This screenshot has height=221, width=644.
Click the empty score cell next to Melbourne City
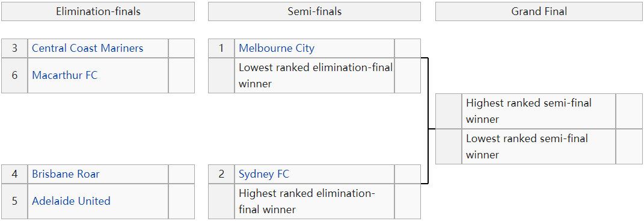pos(408,48)
